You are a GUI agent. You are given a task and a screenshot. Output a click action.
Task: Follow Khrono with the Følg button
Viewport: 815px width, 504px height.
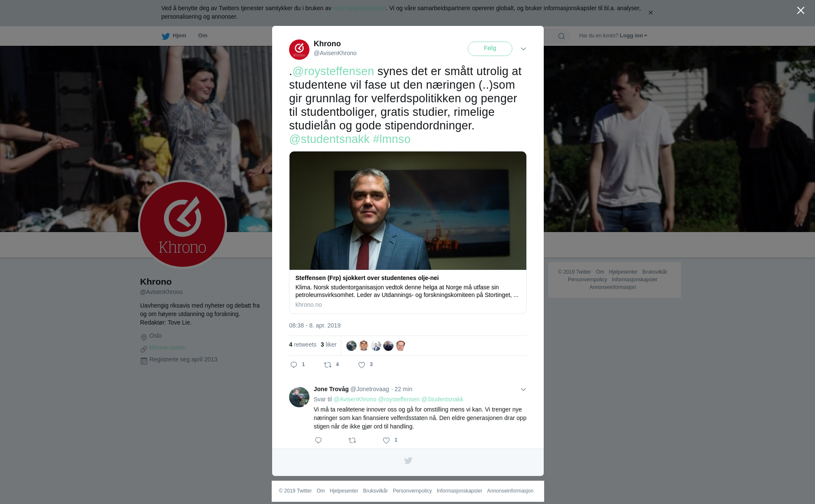pyautogui.click(x=490, y=49)
